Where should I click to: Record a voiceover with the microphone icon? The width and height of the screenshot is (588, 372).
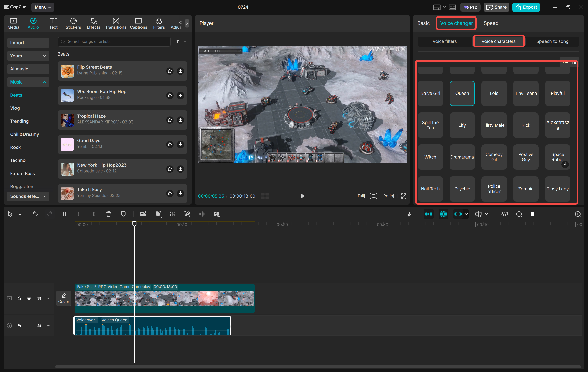click(409, 214)
